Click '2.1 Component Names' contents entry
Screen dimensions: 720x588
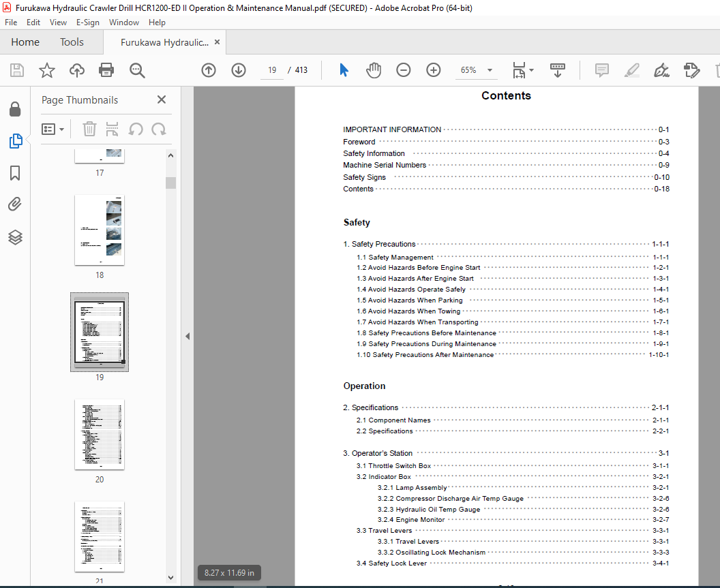point(513,420)
